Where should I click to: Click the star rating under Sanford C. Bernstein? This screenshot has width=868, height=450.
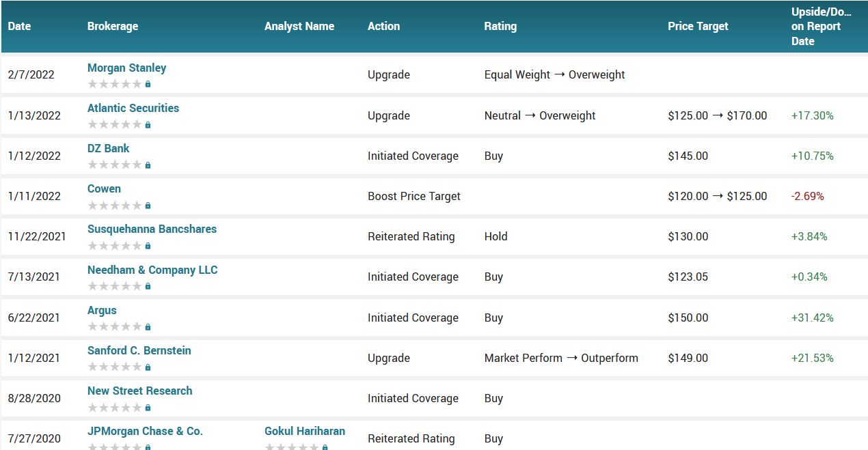point(115,367)
